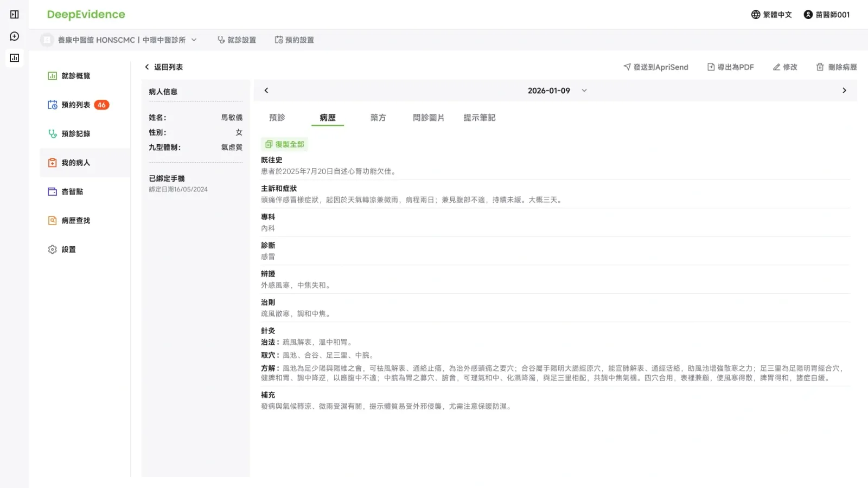Click constitution value 氣虛質
The height and width of the screenshot is (488, 868).
point(232,147)
